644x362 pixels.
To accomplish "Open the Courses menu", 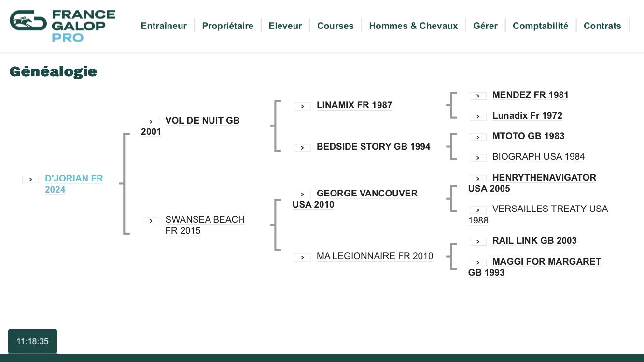I will [x=335, y=26].
